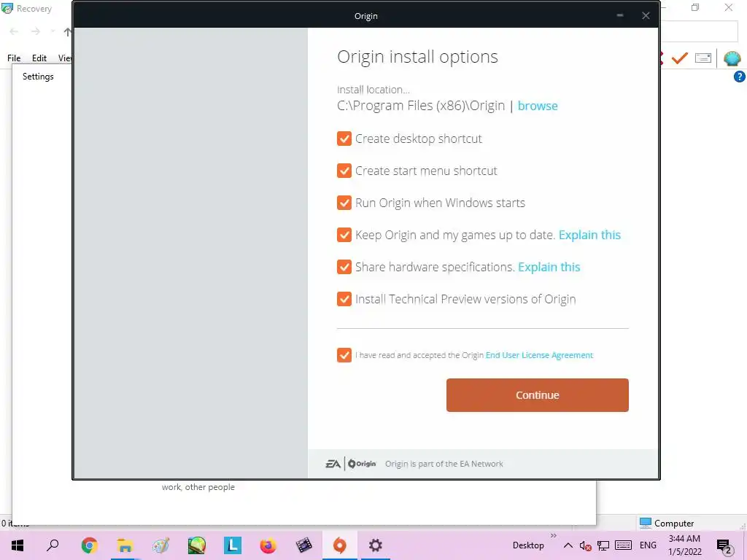Disable Run Origin when Windows starts

click(344, 203)
